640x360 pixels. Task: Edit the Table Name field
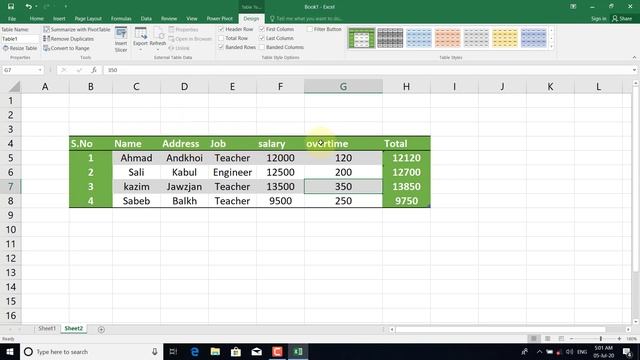pyautogui.click(x=20, y=39)
